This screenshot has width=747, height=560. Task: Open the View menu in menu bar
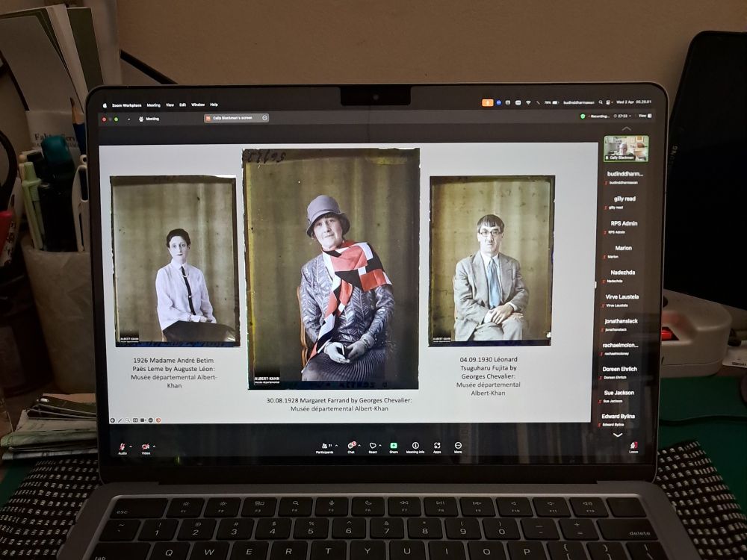170,105
